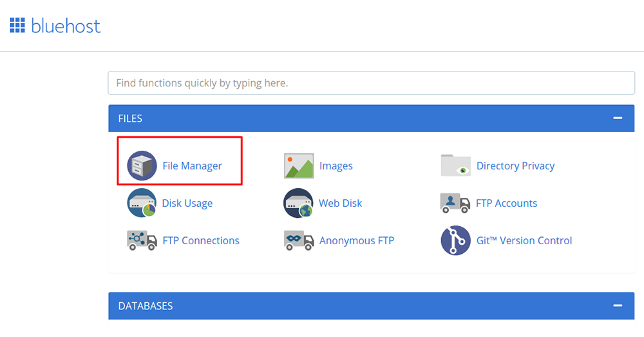The height and width of the screenshot is (337, 644).
Task: Focus the Find functions quickly search field
Action: point(372,83)
